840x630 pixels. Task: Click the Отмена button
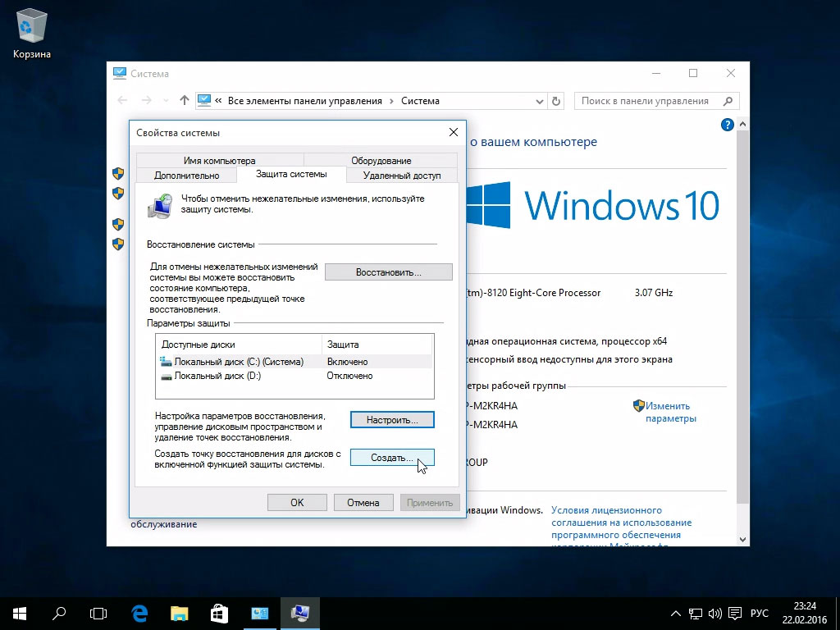point(363,503)
